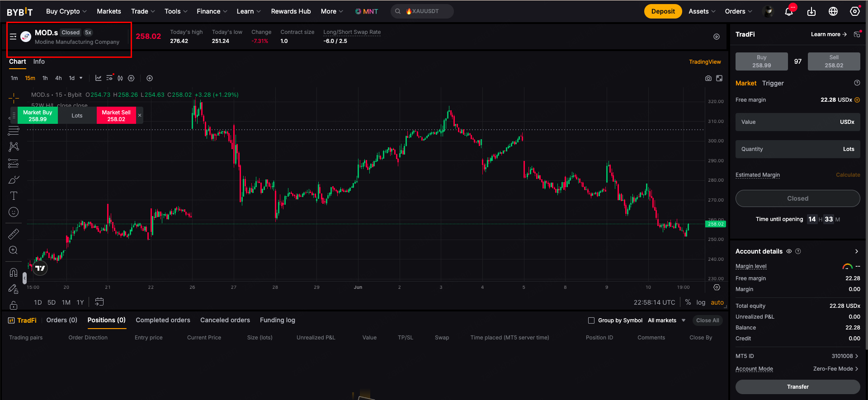Screen dimensions: 868x400
Task: Open the All markets filter dropdown
Action: (667, 320)
